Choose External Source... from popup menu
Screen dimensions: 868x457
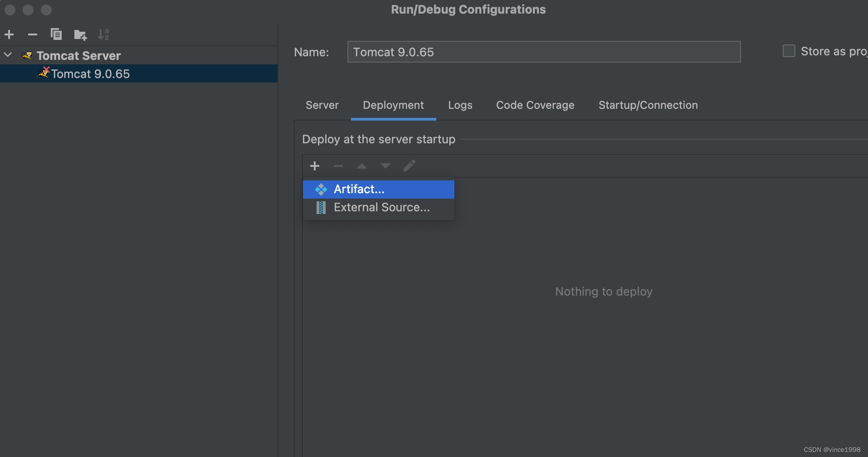(x=379, y=208)
